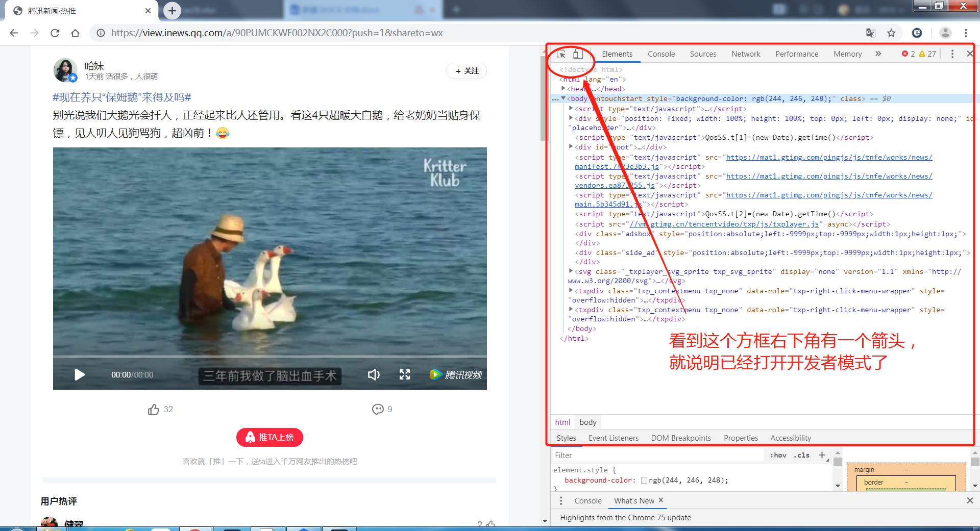This screenshot has width=980, height=531.
Task: Click the red error count indicator
Action: click(x=908, y=54)
